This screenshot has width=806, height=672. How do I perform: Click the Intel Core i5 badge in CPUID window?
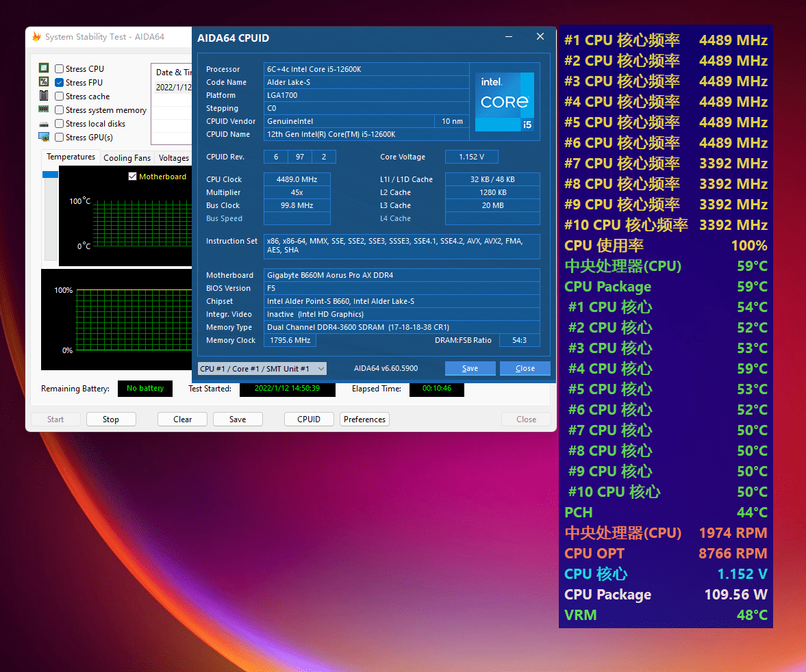click(x=505, y=101)
